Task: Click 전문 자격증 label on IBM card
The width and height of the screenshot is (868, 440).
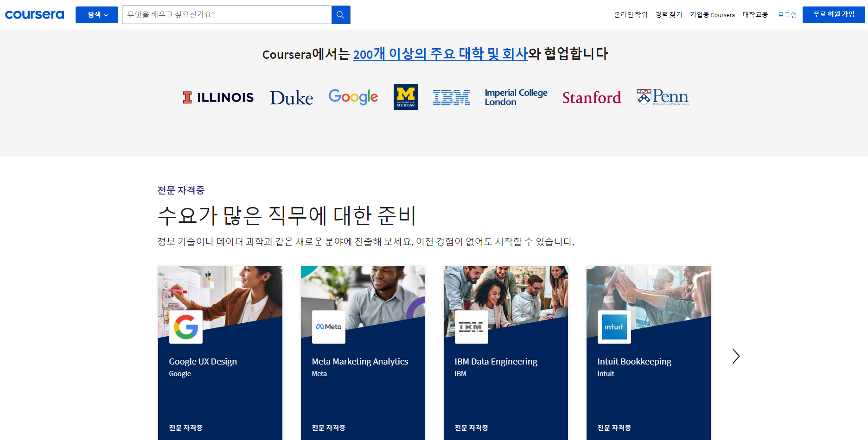Action: click(x=471, y=428)
